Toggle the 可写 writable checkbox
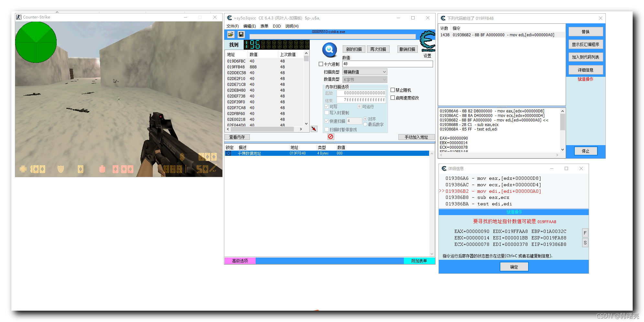 [327, 107]
